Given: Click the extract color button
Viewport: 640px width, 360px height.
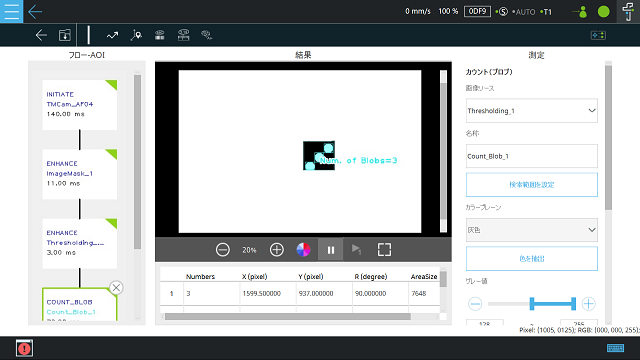Looking at the screenshot, I should (532, 258).
